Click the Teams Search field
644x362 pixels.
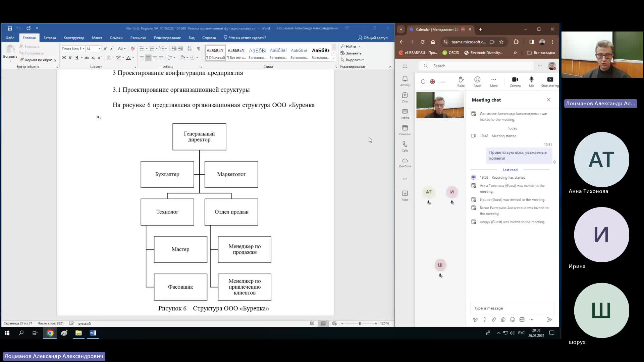[476, 66]
